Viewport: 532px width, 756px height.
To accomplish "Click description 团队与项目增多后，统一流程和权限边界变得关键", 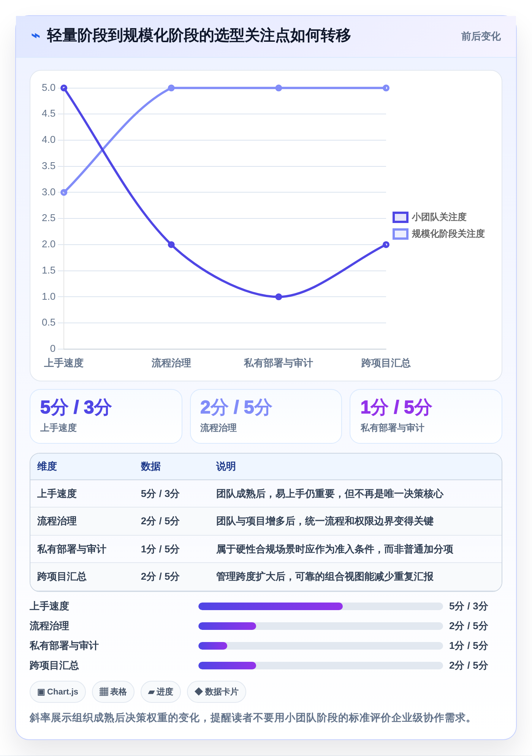I will tap(325, 521).
